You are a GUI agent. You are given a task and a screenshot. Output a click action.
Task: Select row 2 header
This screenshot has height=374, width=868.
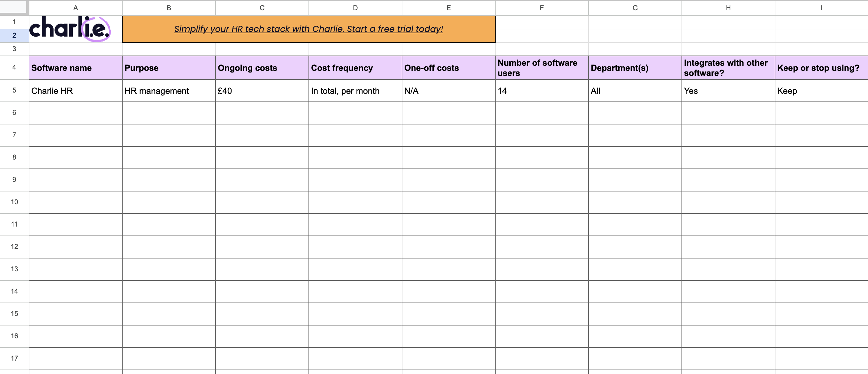14,35
